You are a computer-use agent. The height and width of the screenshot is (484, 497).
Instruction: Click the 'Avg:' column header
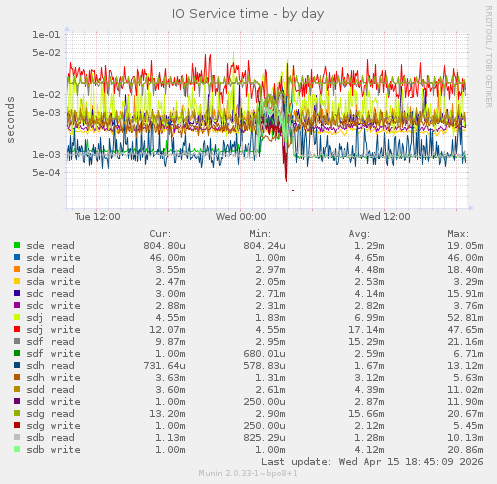pyautogui.click(x=359, y=234)
